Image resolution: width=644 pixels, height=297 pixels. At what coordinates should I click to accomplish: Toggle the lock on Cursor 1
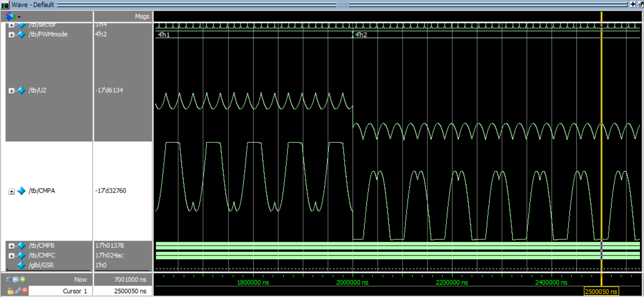coord(10,291)
